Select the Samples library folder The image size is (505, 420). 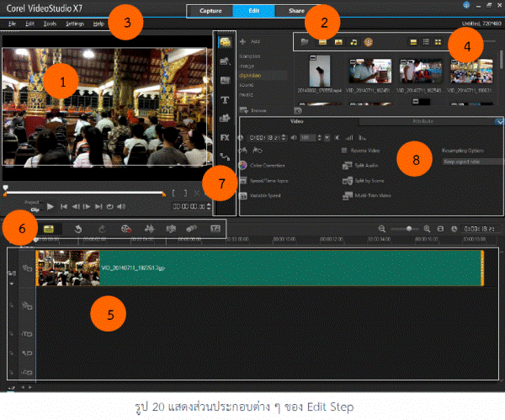coord(250,56)
